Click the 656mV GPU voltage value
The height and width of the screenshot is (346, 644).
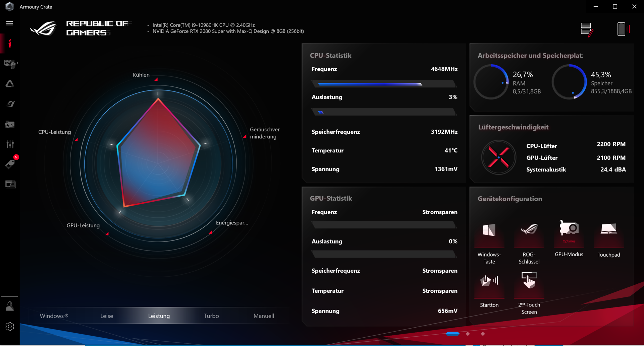click(448, 311)
